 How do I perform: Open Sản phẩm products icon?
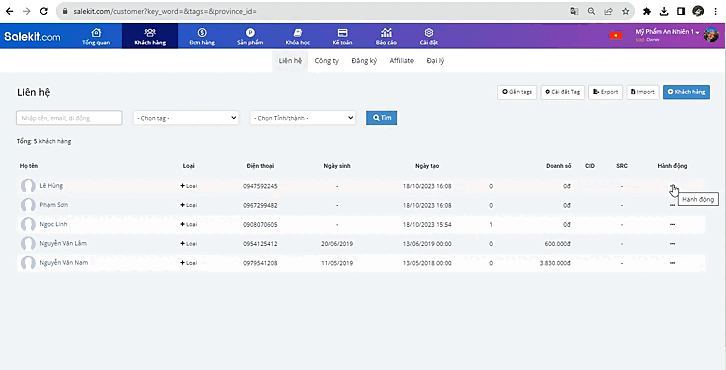[x=250, y=32]
